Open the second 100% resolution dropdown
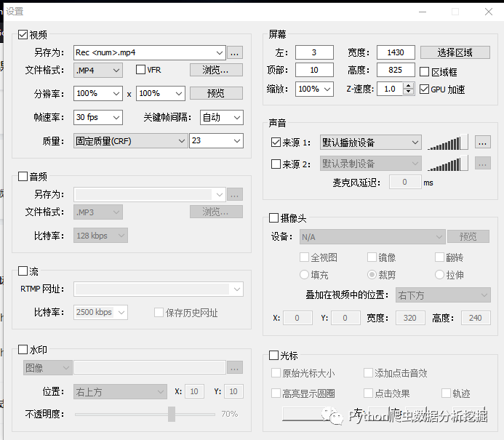This screenshot has width=504, height=440. (x=161, y=94)
